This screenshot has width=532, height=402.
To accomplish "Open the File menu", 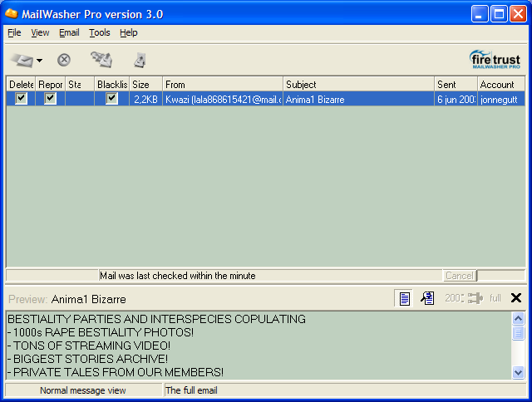I will [14, 33].
